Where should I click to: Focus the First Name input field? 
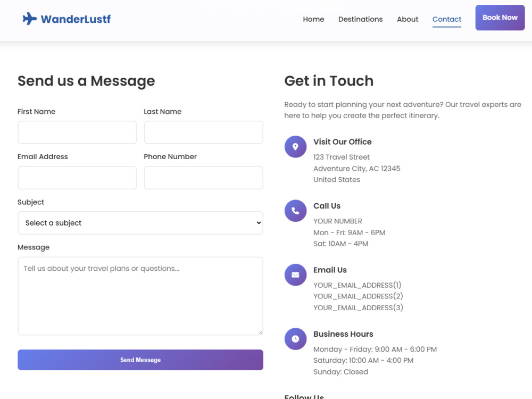click(x=77, y=132)
